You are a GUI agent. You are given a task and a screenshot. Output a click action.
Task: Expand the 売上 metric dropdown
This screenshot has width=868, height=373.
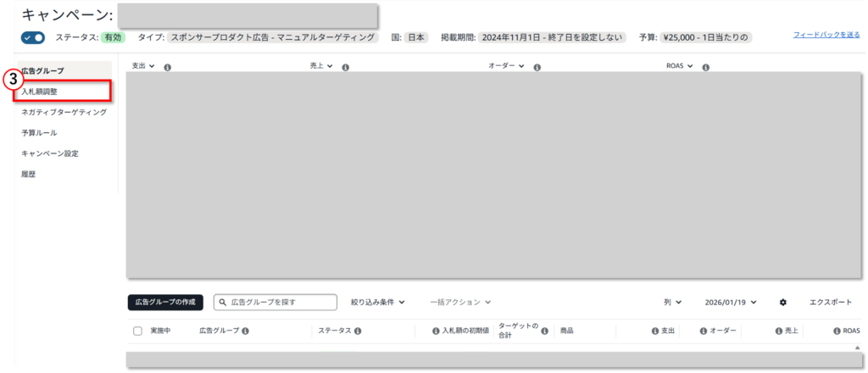pos(321,66)
